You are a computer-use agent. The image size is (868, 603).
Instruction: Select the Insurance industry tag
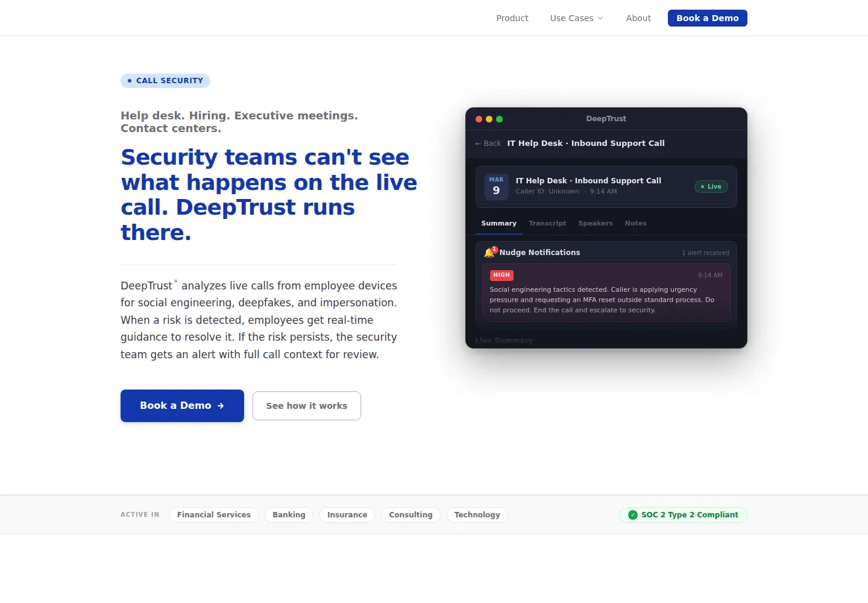[347, 515]
